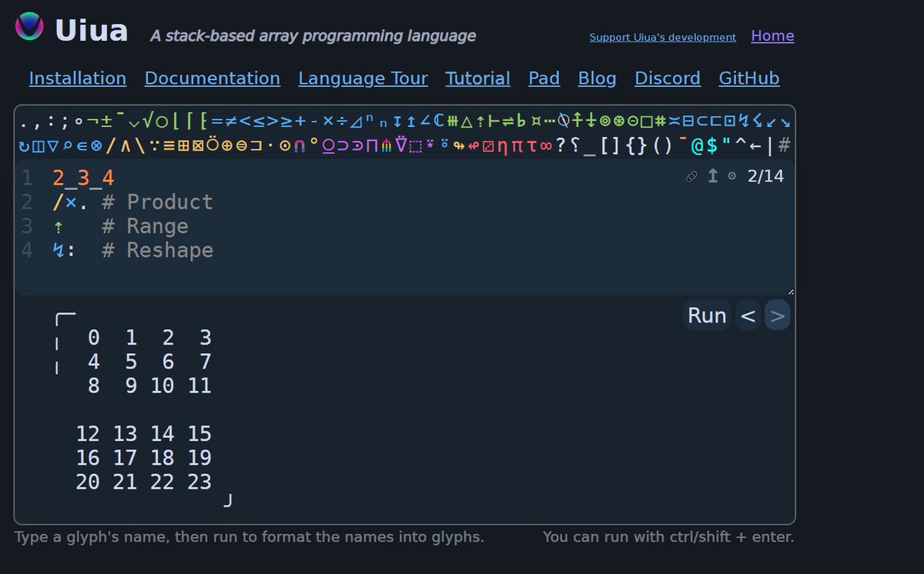This screenshot has width=924, height=574.
Task: Insert the curly braces {} glyph
Action: tap(636, 145)
